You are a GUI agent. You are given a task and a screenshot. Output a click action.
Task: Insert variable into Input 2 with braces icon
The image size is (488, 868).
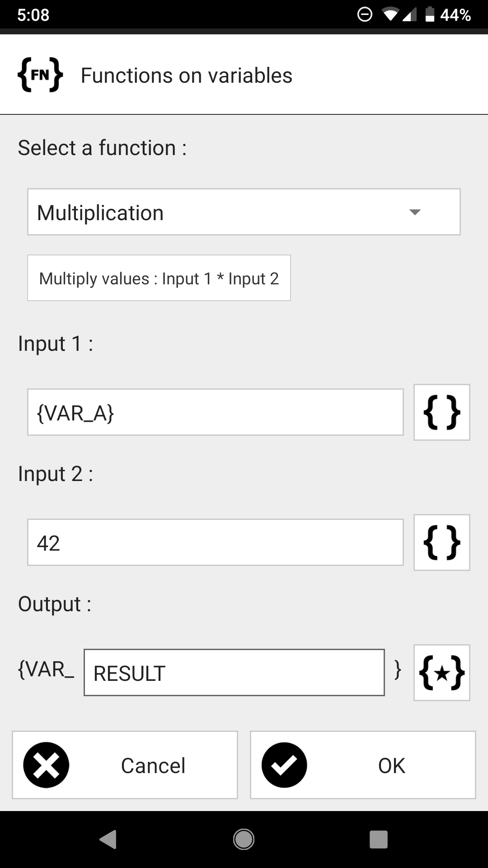(441, 542)
